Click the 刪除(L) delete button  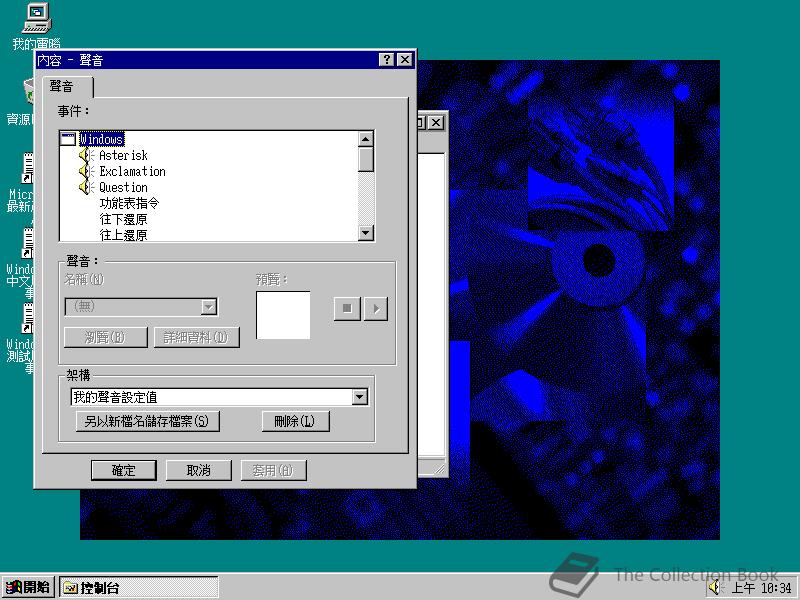click(x=295, y=421)
